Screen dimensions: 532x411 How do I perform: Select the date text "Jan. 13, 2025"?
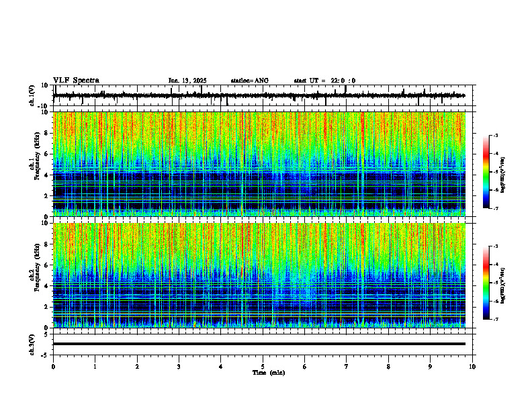[x=187, y=81]
